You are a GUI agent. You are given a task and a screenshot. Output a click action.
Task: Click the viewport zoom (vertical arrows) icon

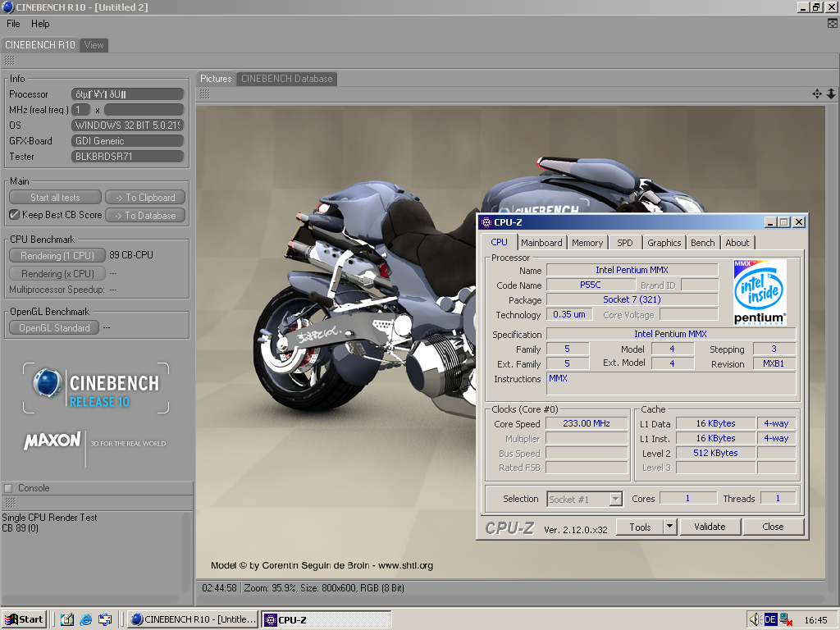[x=830, y=94]
